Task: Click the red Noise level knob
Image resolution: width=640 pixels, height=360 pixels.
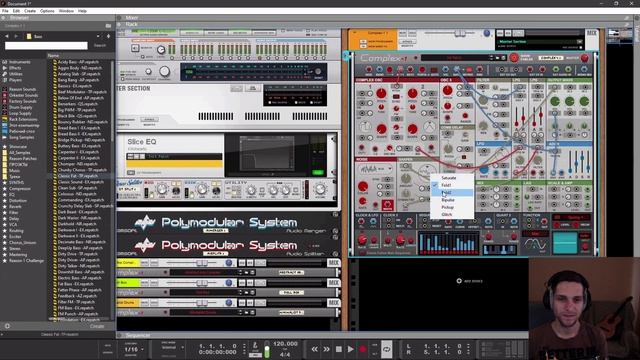Action: tap(363, 187)
